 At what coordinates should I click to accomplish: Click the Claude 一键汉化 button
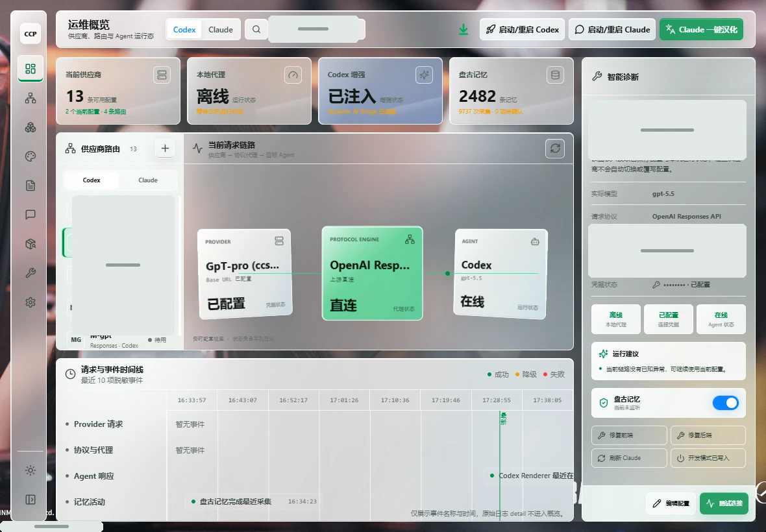(702, 29)
